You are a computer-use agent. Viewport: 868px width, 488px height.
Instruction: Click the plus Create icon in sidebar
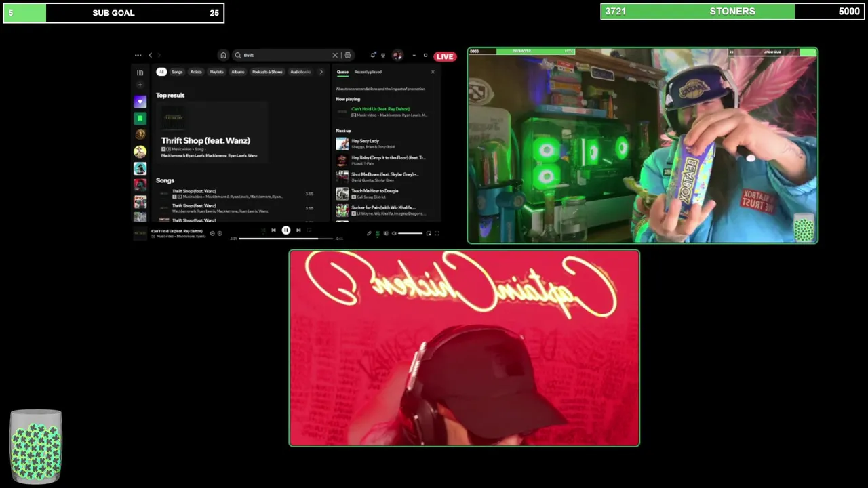pyautogui.click(x=140, y=85)
